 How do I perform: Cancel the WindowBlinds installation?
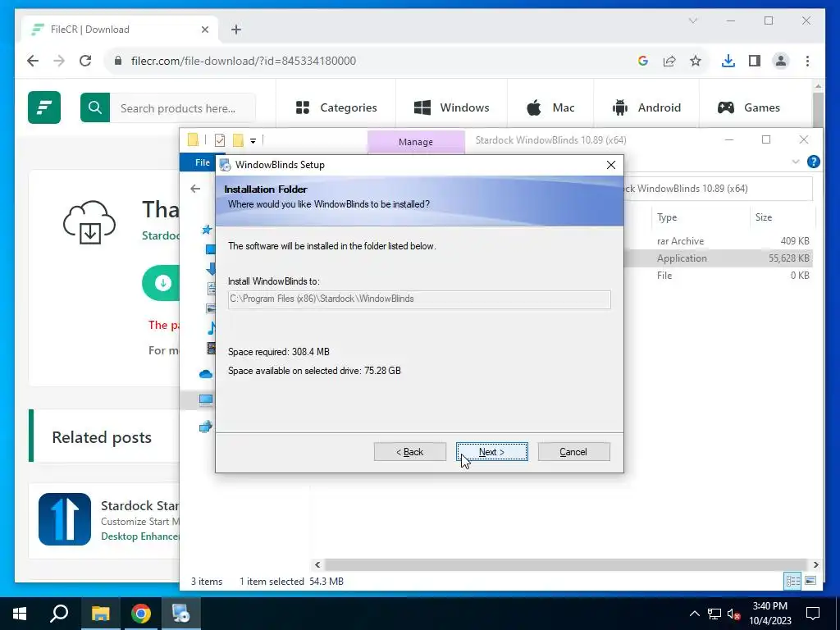click(x=573, y=452)
